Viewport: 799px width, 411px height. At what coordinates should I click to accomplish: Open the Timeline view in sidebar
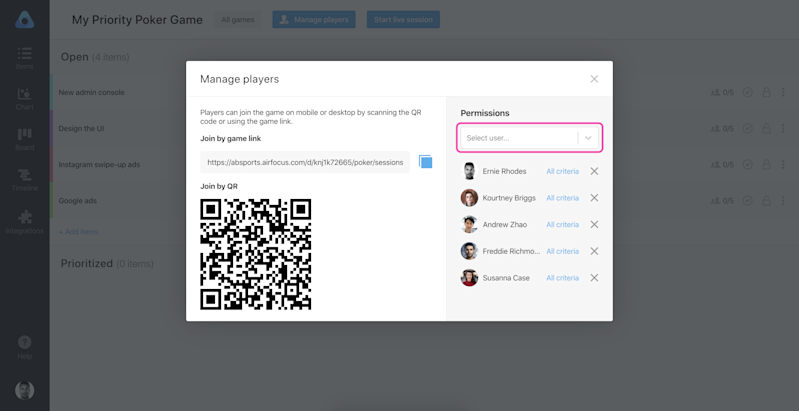[24, 180]
